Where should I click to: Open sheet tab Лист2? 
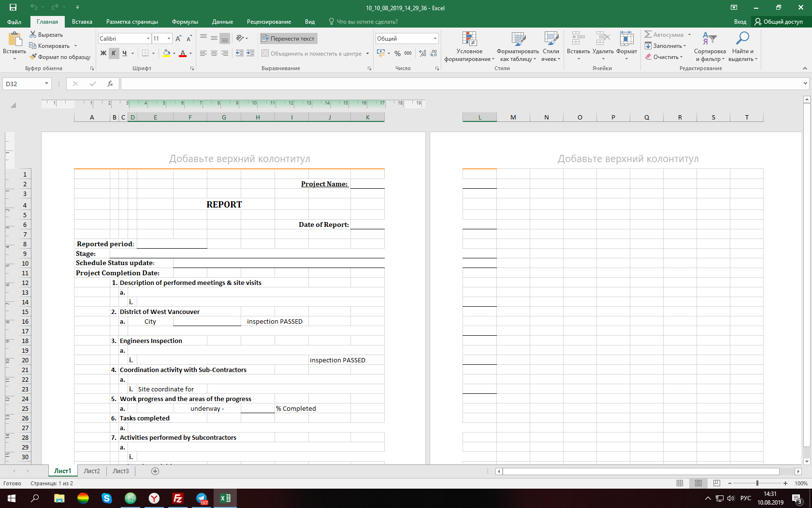92,471
